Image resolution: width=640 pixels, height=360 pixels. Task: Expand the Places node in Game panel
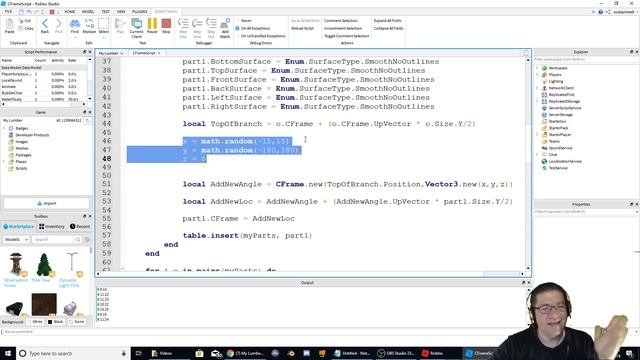[4, 162]
